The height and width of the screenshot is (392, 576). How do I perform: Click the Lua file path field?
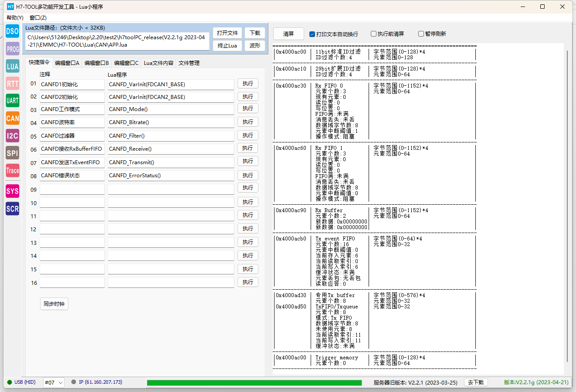pos(117,41)
